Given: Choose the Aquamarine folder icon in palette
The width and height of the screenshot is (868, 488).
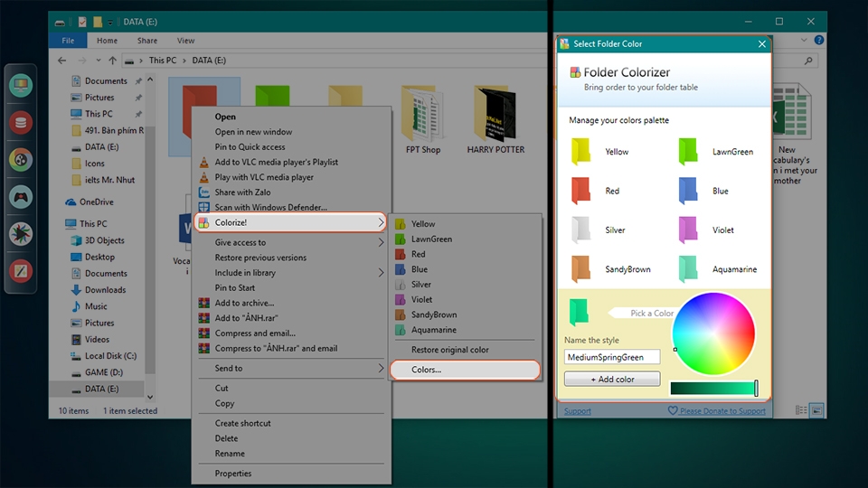Looking at the screenshot, I should tap(688, 269).
